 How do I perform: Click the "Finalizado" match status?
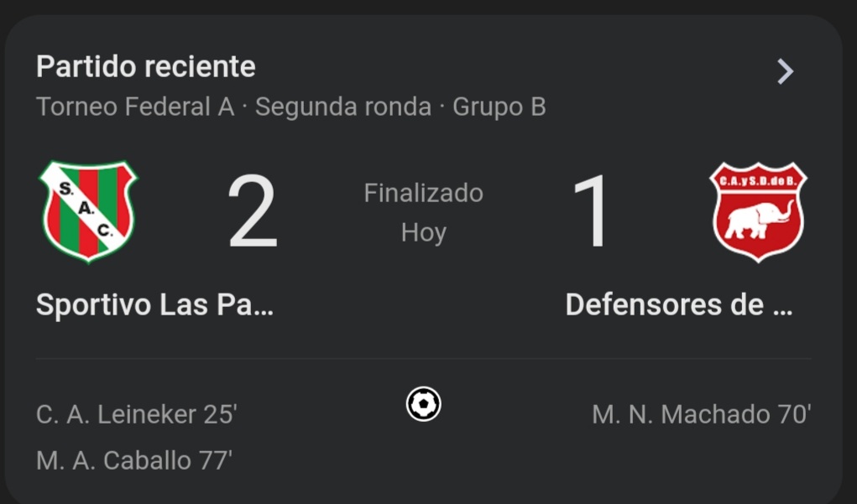pyautogui.click(x=423, y=193)
